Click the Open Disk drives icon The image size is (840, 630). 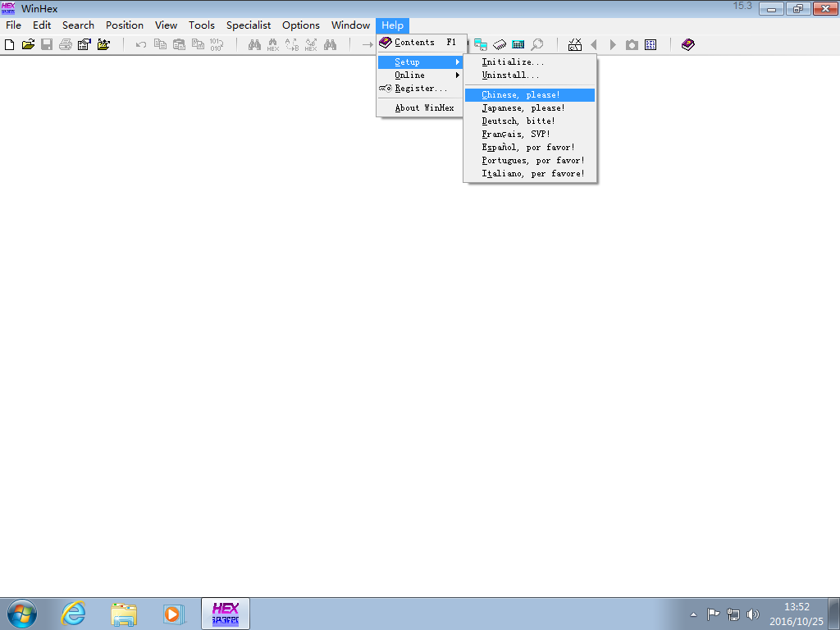pyautogui.click(x=481, y=44)
